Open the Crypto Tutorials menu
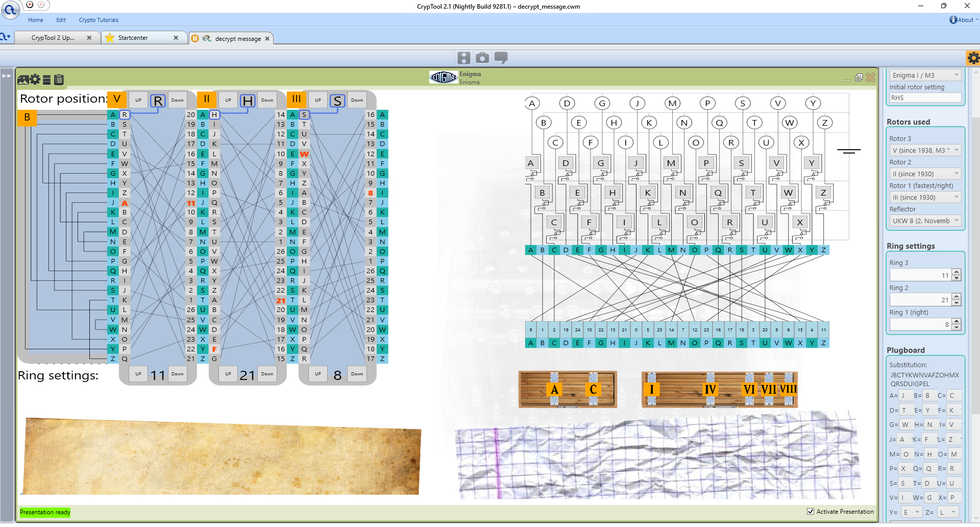This screenshot has width=980, height=527. 99,20
